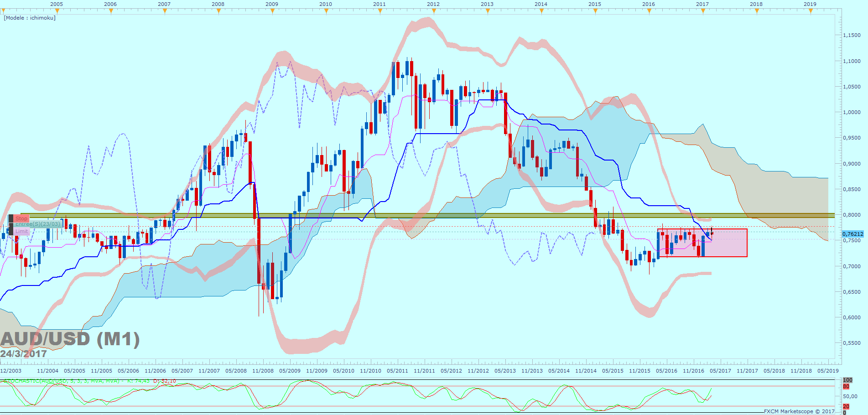The width and height of the screenshot is (868, 415).
Task: Jump to the 2010 year marker
Action: (326, 4)
